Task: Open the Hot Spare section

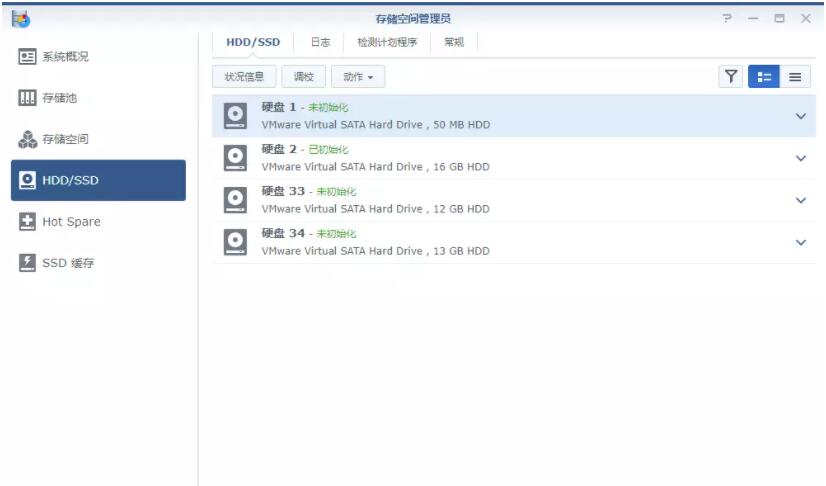Action: [x=98, y=222]
